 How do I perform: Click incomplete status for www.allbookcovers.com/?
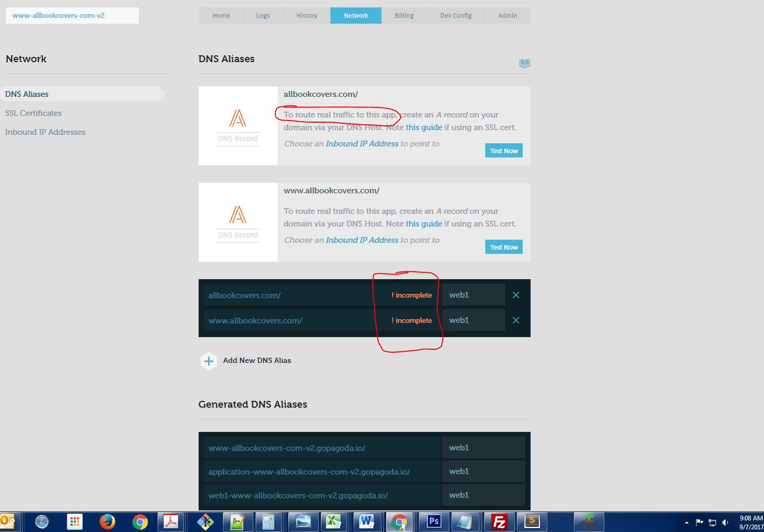pos(412,321)
